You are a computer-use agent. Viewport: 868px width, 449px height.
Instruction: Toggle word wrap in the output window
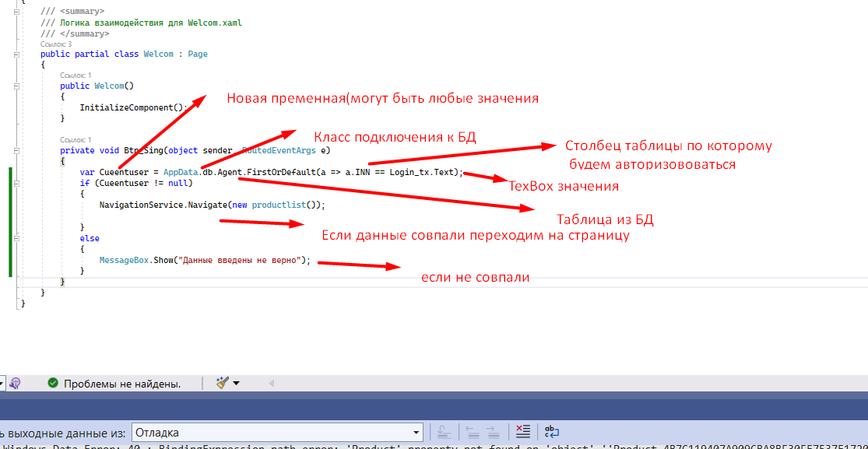[552, 433]
